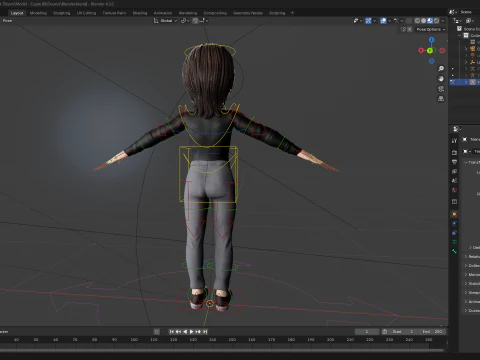Switch to material preview shading

(430, 21)
